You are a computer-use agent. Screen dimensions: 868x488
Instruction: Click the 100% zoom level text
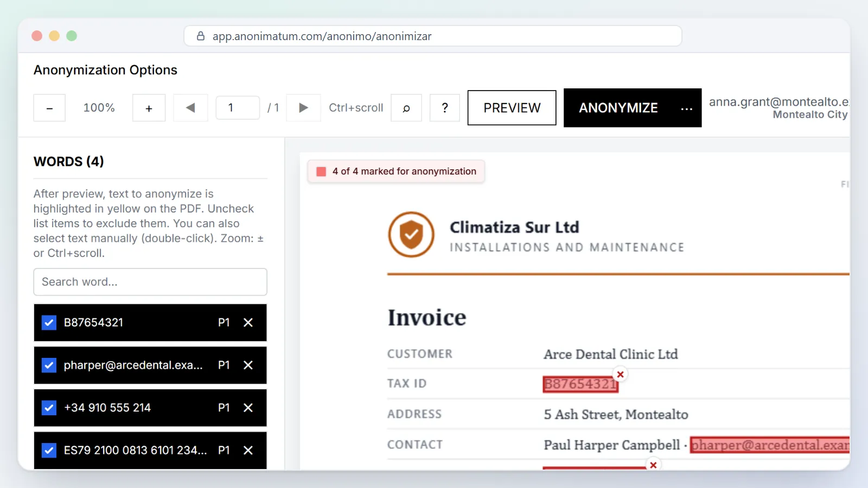[x=99, y=108]
